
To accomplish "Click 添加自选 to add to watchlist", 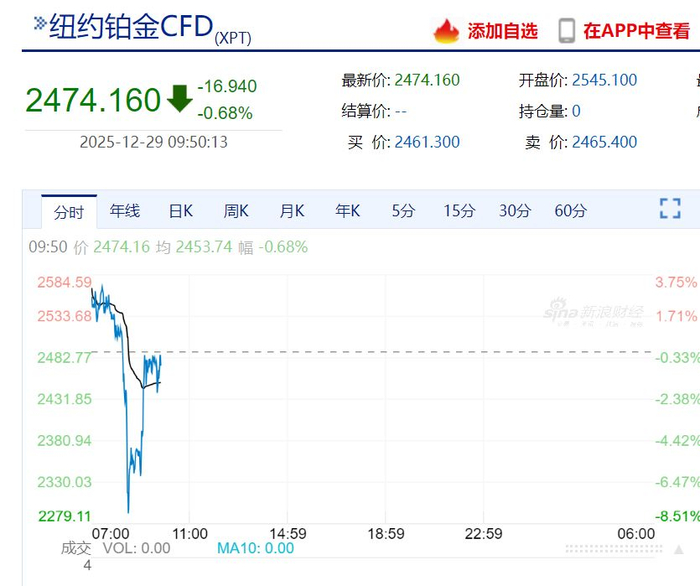I will (503, 31).
